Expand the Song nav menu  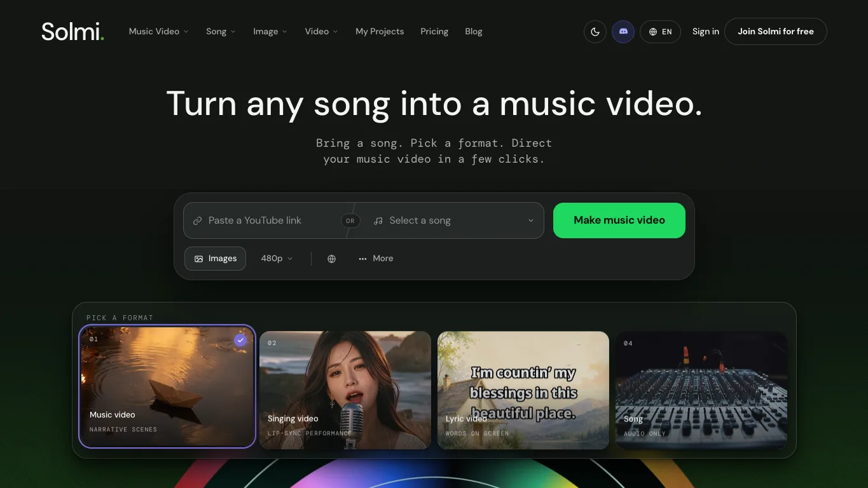tap(221, 31)
